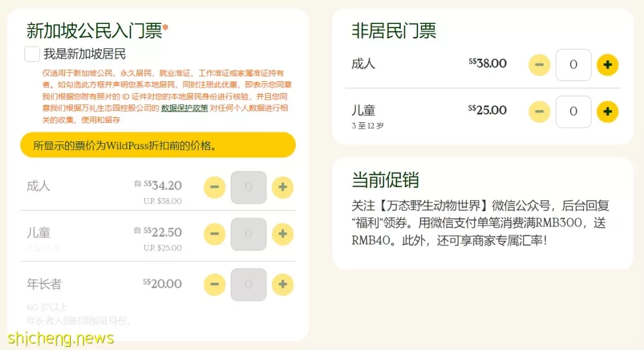Decrease non-resident 儿童 ticket quantity
This screenshot has height=350, width=644.
tap(539, 111)
